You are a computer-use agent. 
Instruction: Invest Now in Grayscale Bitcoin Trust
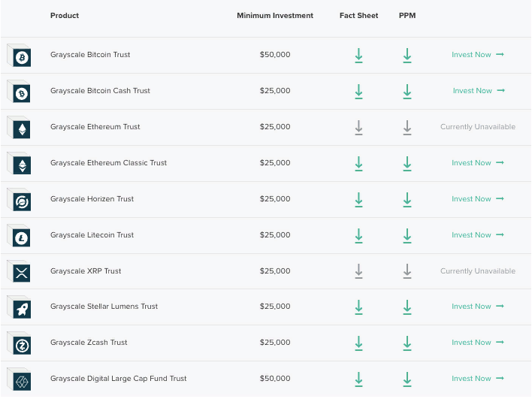tap(477, 55)
